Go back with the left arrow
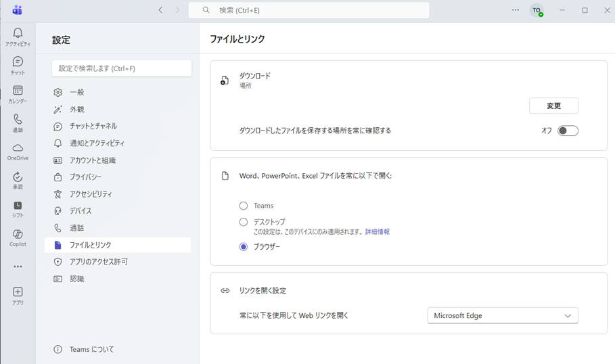615x364 pixels. coord(160,9)
